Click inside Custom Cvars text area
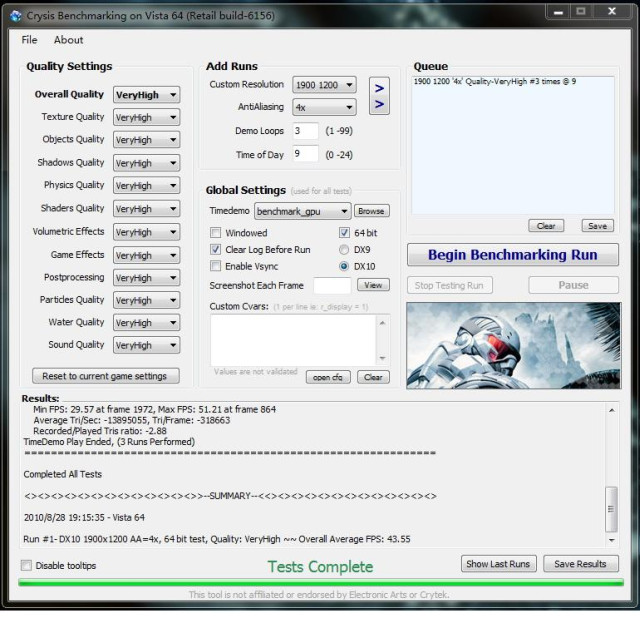This screenshot has width=640, height=623. pyautogui.click(x=293, y=340)
